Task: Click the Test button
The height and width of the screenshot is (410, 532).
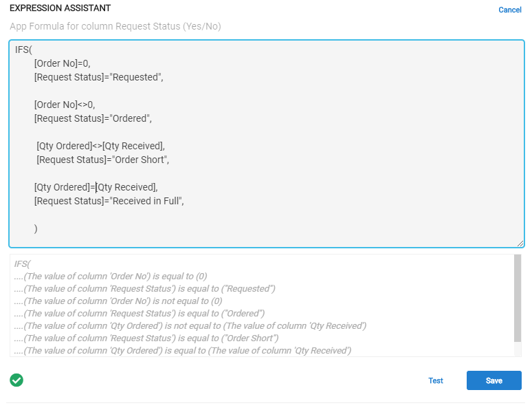Action: click(x=436, y=380)
